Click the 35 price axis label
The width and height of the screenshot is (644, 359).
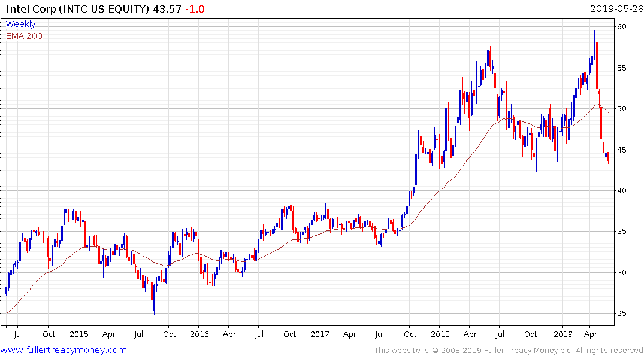[x=622, y=232]
